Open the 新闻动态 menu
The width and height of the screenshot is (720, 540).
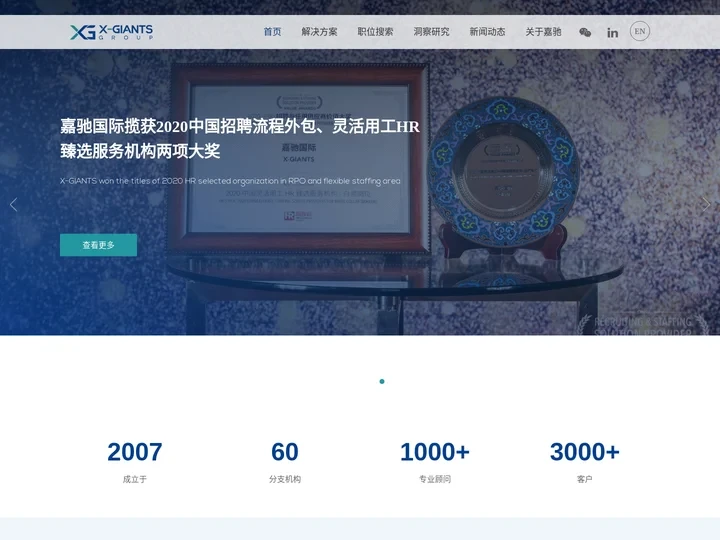(x=487, y=32)
